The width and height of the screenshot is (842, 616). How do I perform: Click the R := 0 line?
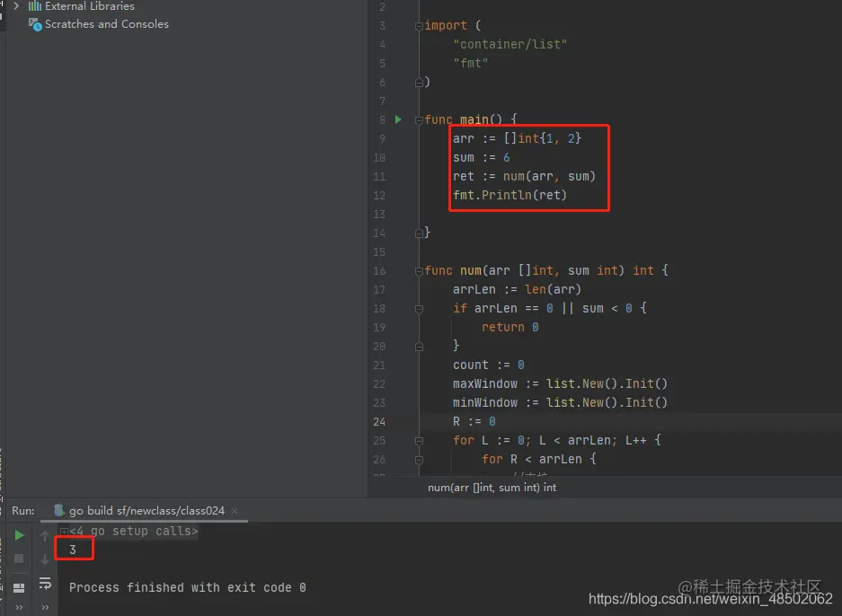[x=474, y=421]
